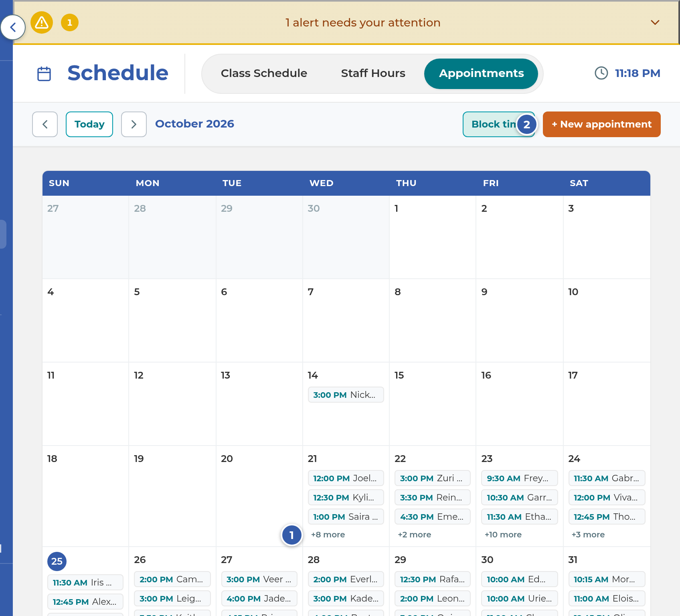Click the 11:18 PM time display
This screenshot has width=680, height=616.
coord(637,73)
